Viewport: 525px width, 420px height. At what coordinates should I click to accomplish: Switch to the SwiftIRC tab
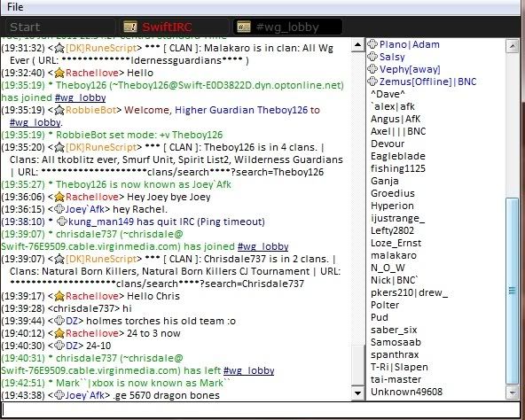[x=167, y=27]
